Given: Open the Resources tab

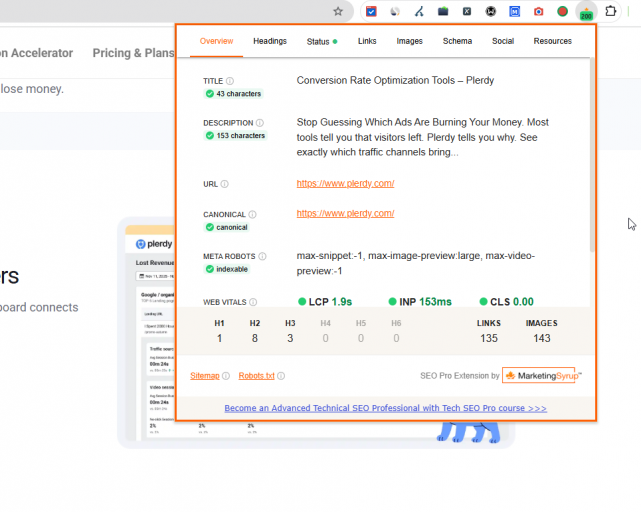Looking at the screenshot, I should [552, 41].
